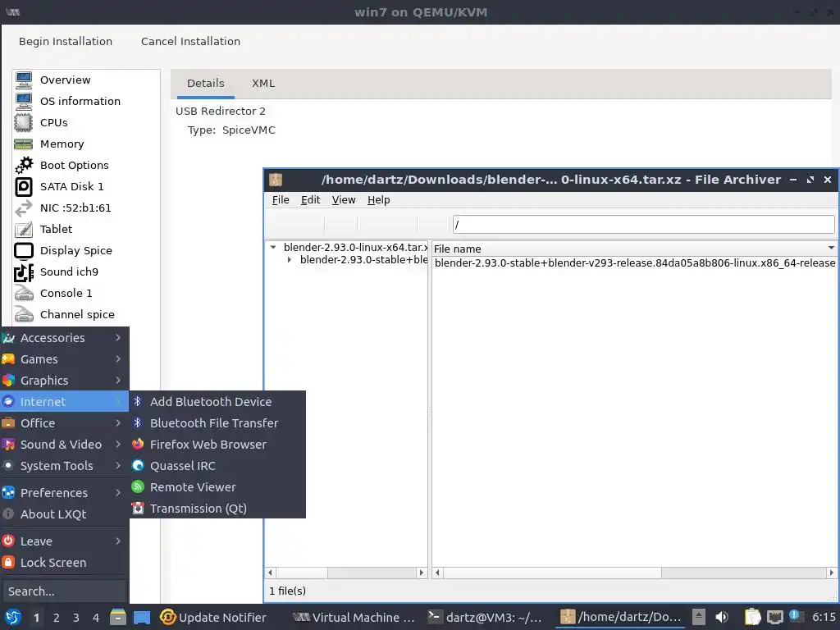Open Edit menu in File Archiver
This screenshot has height=630, width=840.
[310, 200]
